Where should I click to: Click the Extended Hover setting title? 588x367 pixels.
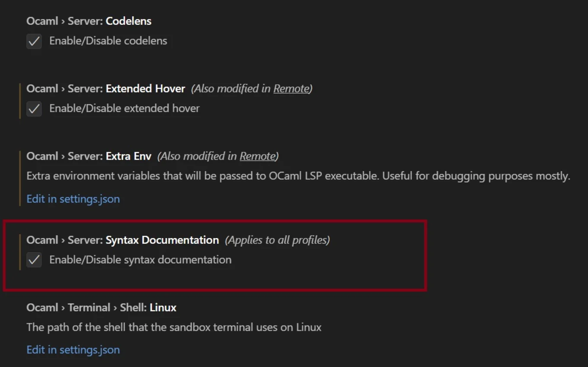[106, 88]
